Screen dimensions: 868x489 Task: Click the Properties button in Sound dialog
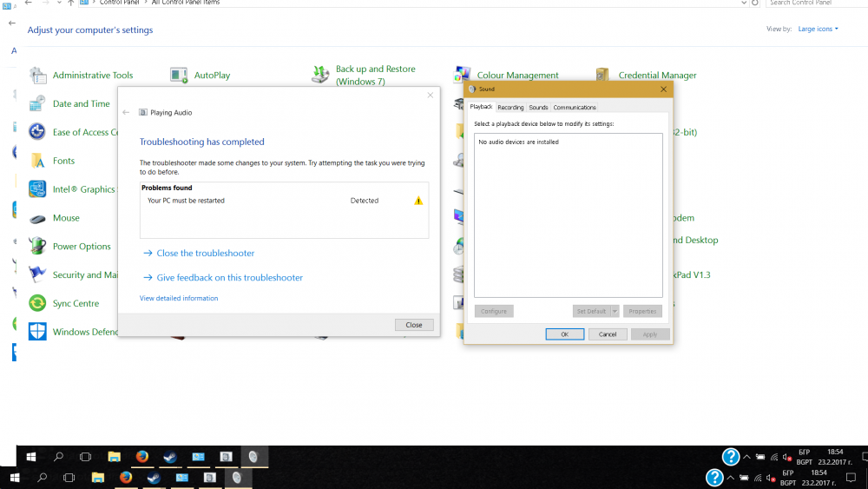(x=642, y=311)
